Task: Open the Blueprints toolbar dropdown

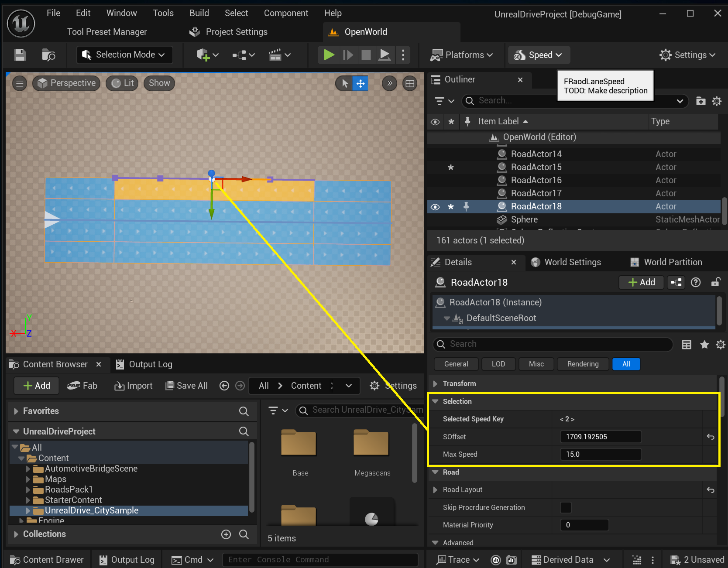Action: [243, 55]
